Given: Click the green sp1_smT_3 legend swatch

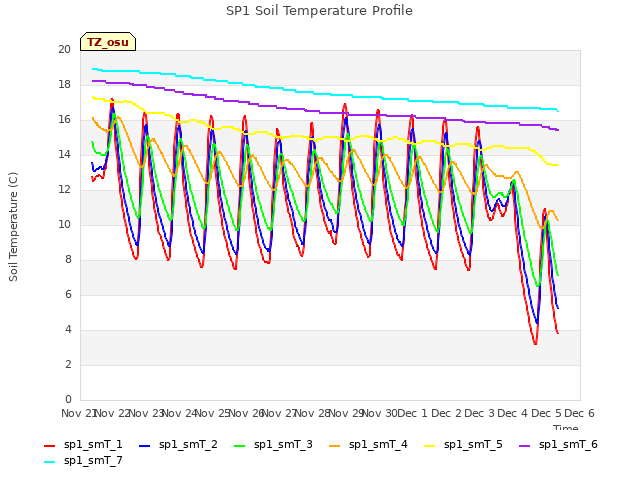Looking at the screenshot, I should (240, 446).
